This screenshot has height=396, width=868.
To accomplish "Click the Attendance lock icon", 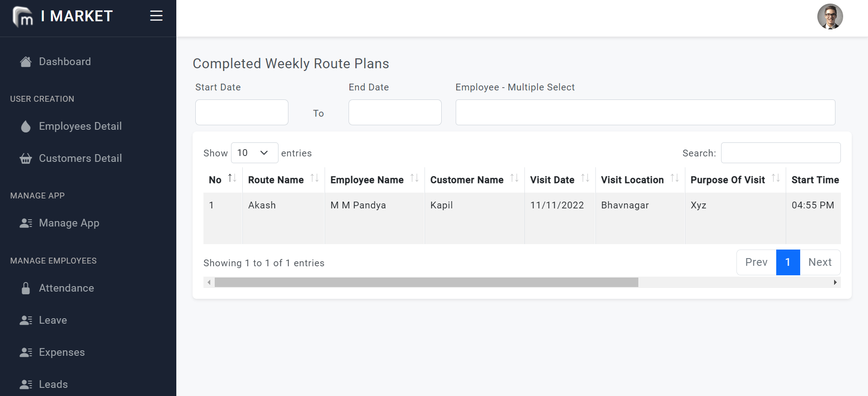I will [26, 288].
